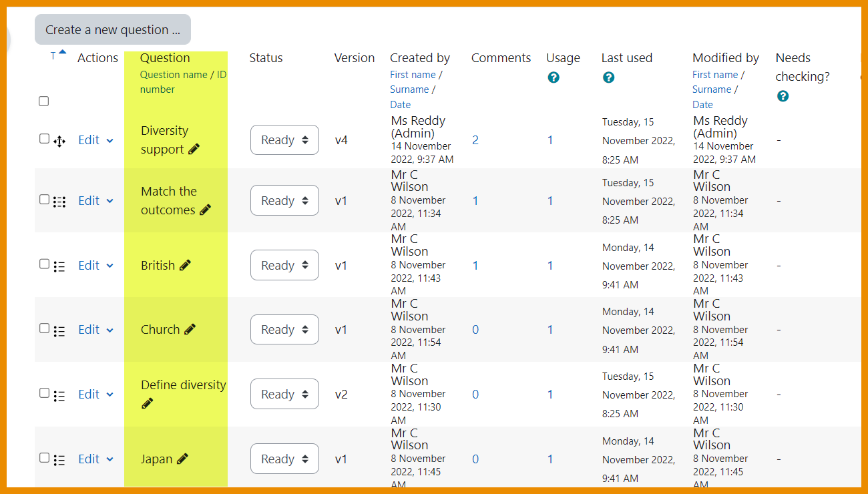Screen dimensions: 868x494
Task: Tick the select-all checkbox in header
Action: click(x=44, y=101)
